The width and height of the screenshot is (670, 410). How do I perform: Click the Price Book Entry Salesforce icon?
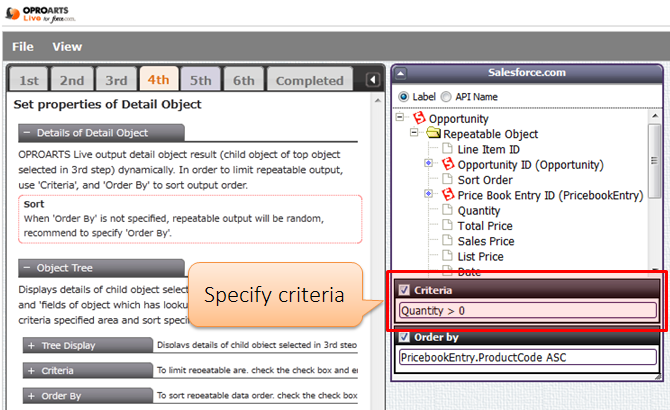click(448, 194)
